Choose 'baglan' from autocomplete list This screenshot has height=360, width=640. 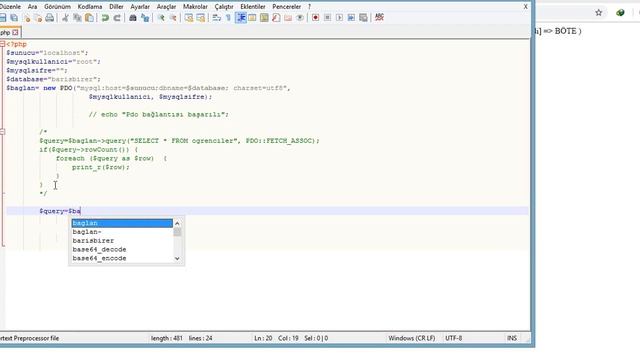coord(122,223)
